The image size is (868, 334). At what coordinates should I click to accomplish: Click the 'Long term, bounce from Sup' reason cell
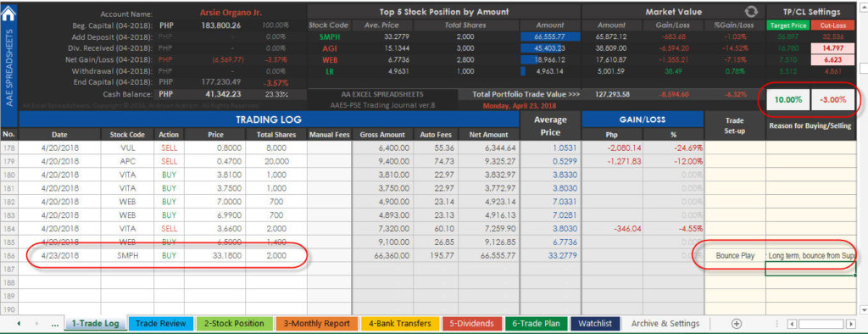[811, 256]
